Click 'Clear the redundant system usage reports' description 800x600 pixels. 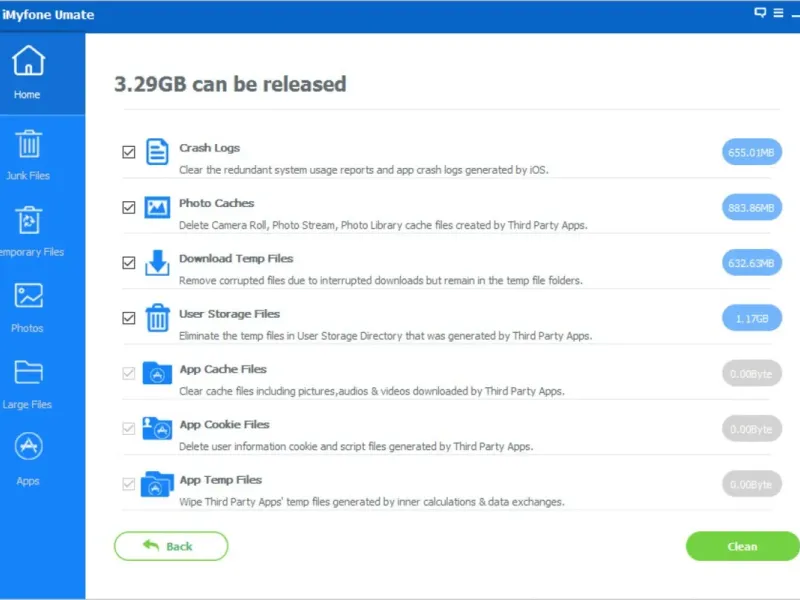[364, 170]
